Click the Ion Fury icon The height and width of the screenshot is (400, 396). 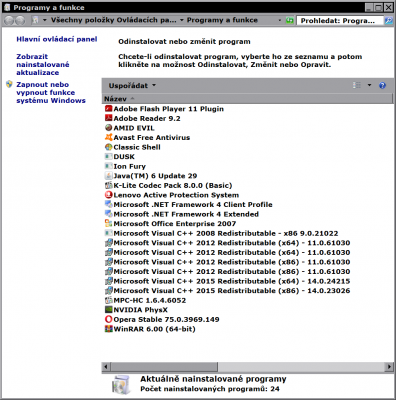pyautogui.click(x=108, y=166)
